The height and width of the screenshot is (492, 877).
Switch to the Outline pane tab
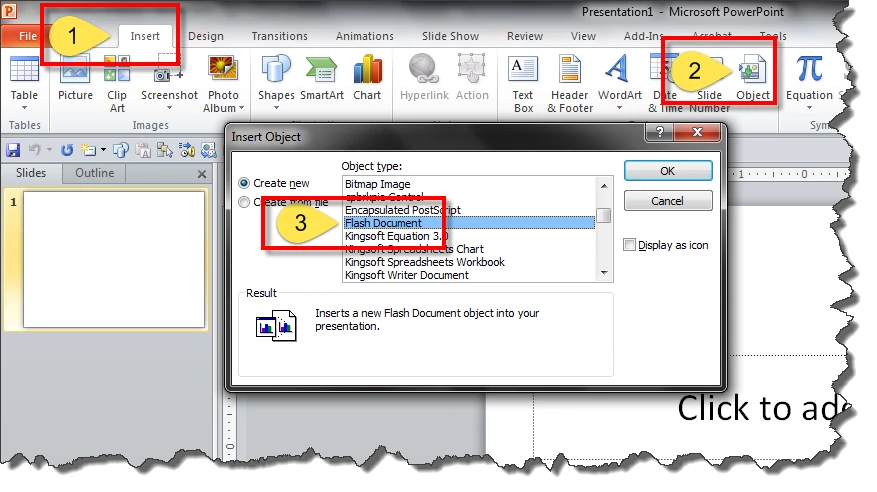tap(95, 173)
